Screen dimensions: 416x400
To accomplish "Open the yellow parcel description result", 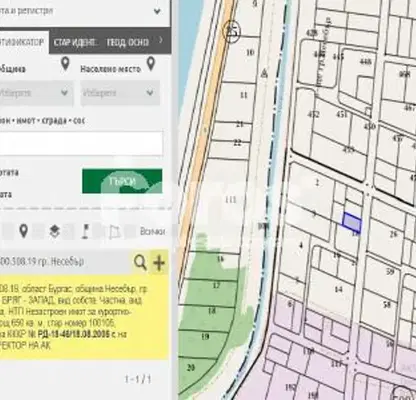I will (84, 317).
